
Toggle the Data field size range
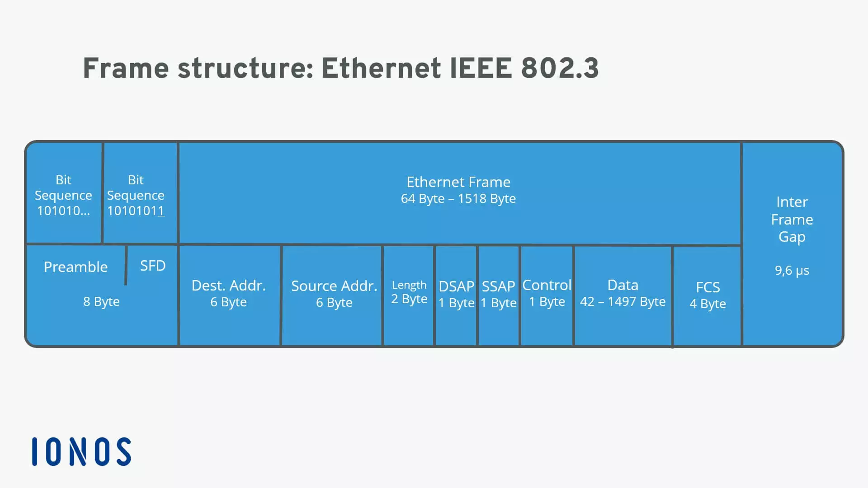pos(623,302)
